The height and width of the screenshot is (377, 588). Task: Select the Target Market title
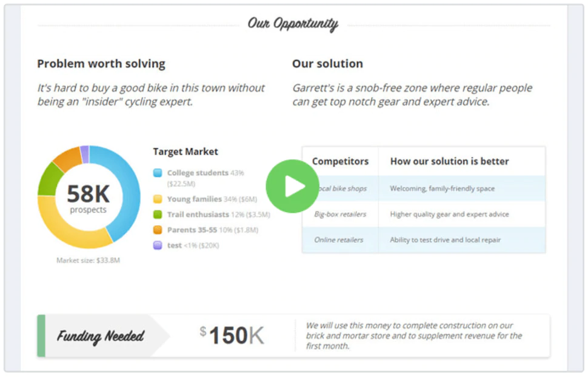pyautogui.click(x=185, y=152)
